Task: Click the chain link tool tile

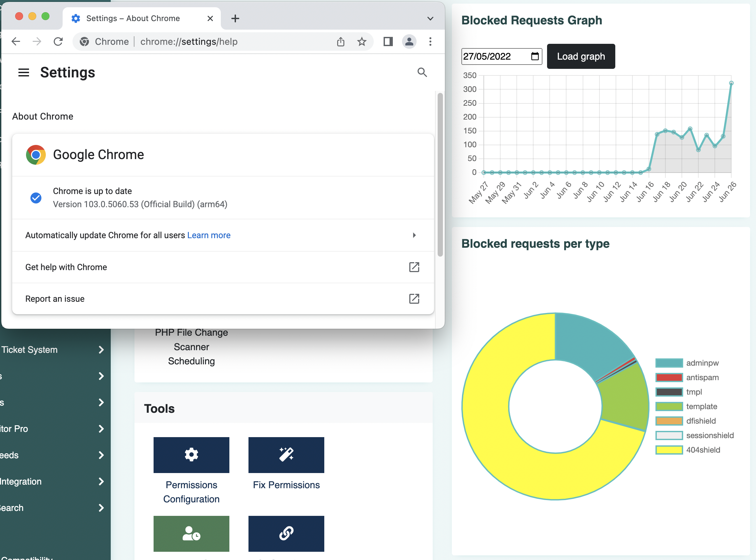Action: click(x=286, y=534)
